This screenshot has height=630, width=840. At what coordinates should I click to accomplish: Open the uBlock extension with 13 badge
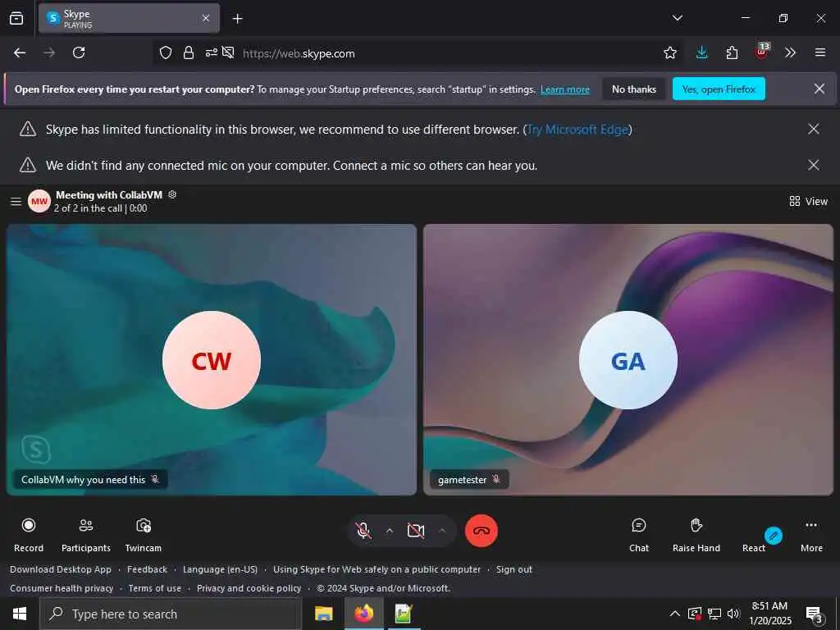tap(761, 52)
